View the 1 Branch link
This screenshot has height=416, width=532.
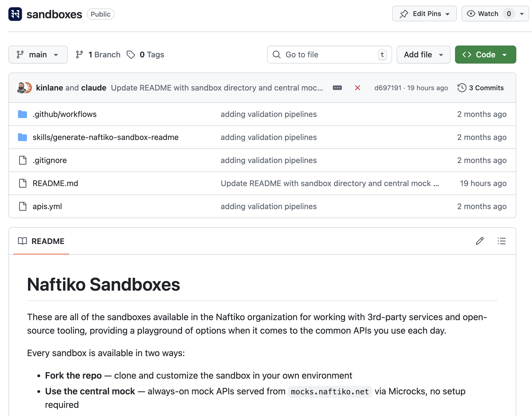tap(98, 55)
